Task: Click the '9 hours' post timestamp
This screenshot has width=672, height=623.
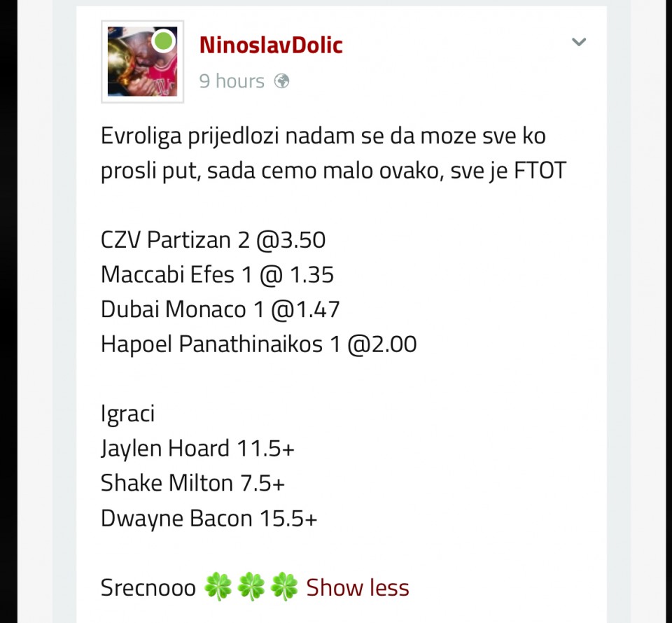Action: pos(232,81)
